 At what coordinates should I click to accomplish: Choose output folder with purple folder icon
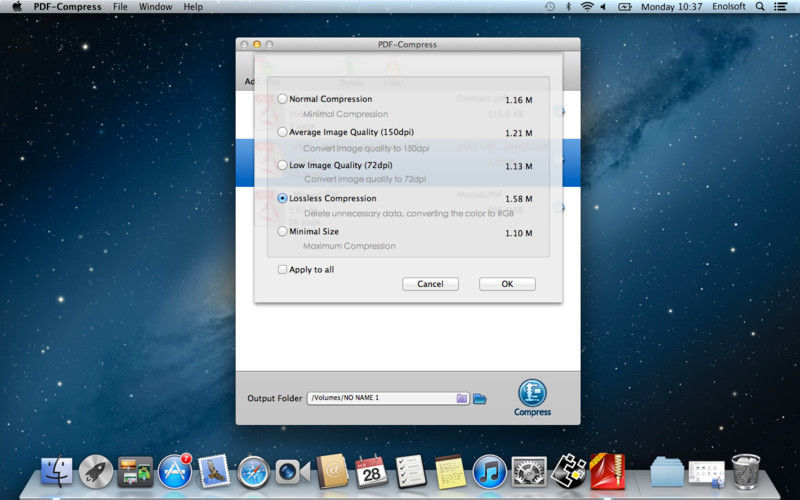(x=462, y=398)
